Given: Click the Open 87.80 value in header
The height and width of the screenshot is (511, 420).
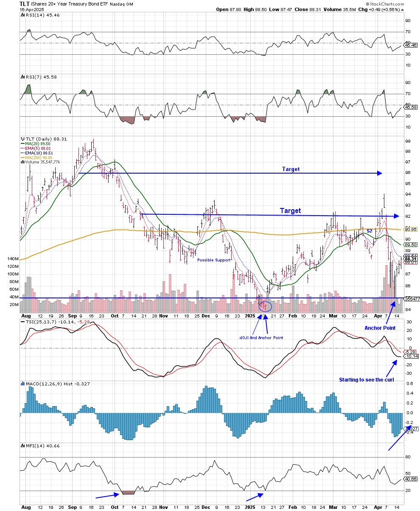Looking at the screenshot, I should (228, 9).
